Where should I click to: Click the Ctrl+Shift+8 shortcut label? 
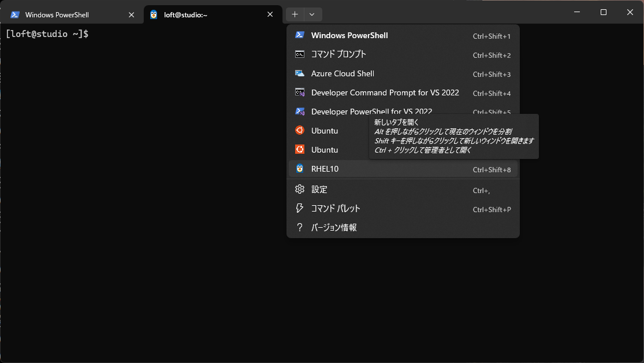coord(492,170)
